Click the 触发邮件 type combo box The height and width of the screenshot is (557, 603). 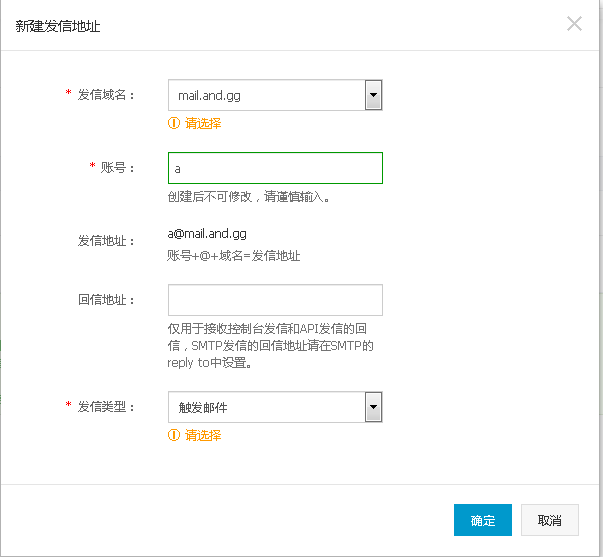coord(265,407)
